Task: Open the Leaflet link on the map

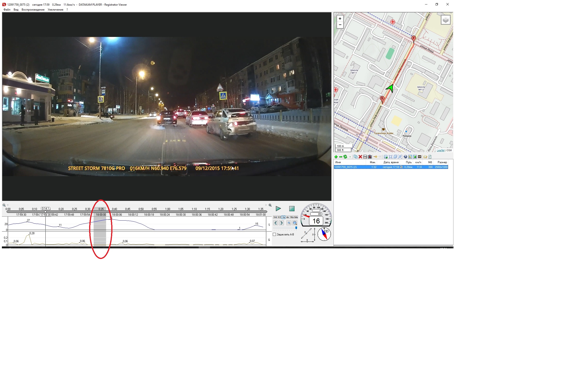Action: [440, 150]
